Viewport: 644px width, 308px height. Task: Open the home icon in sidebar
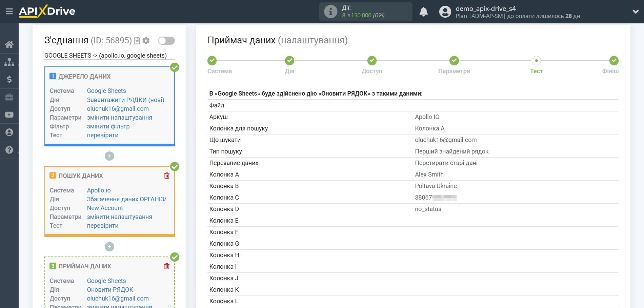9,44
